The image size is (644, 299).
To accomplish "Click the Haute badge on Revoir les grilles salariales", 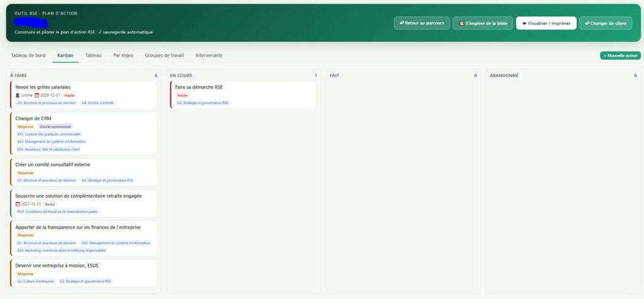I will tap(70, 95).
